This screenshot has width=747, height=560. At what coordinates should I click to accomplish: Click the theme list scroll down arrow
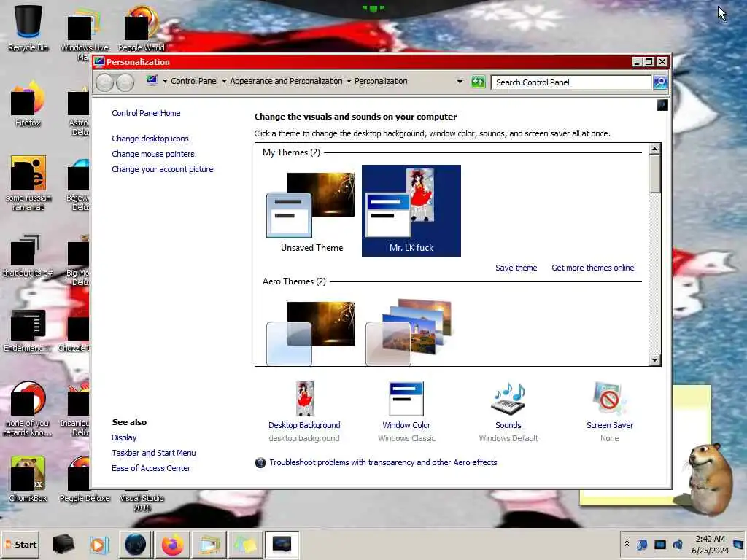pyautogui.click(x=655, y=360)
